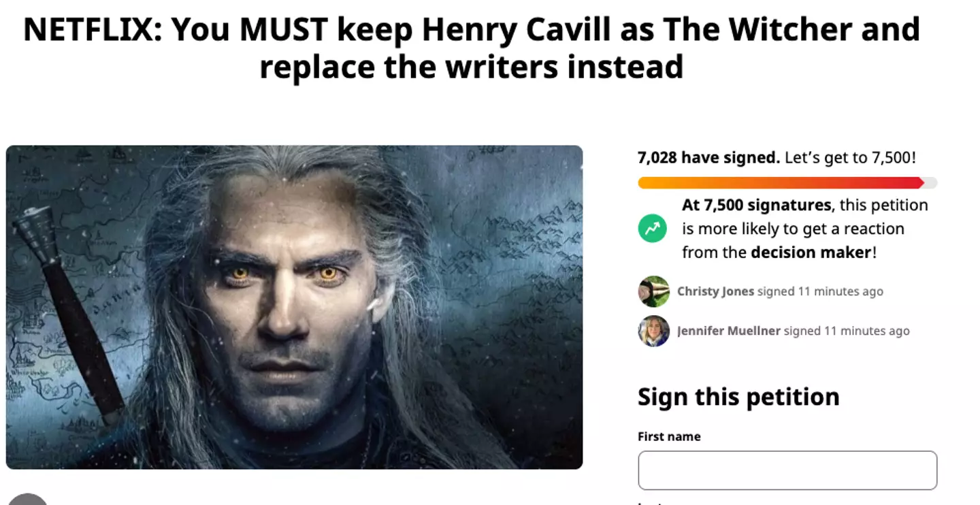Click the Christy Jones signer name

(x=715, y=291)
